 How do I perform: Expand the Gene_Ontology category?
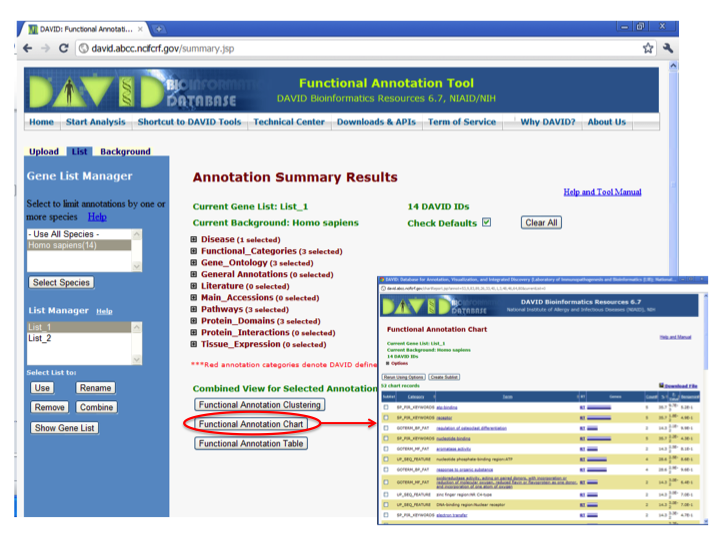tap(194, 262)
